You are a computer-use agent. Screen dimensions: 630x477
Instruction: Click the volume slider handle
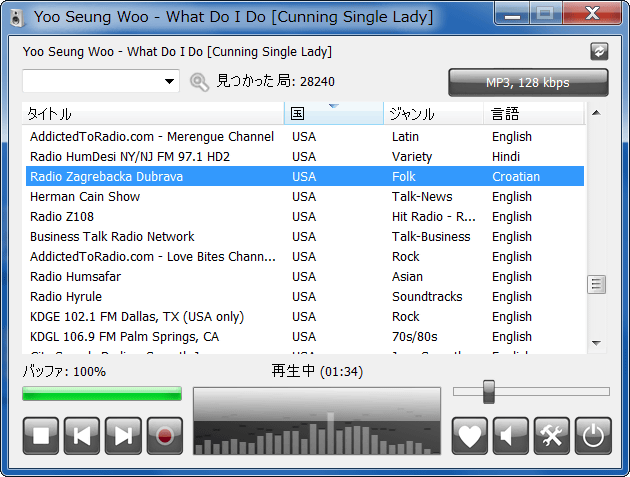[489, 391]
